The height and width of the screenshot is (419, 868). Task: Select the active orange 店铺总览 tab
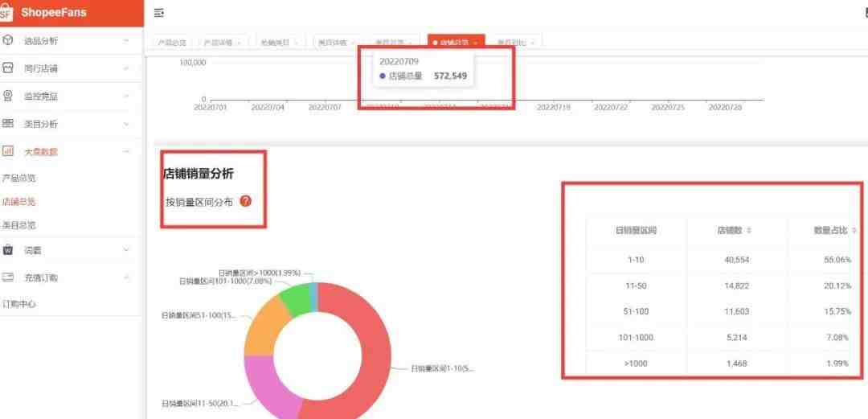(x=457, y=42)
